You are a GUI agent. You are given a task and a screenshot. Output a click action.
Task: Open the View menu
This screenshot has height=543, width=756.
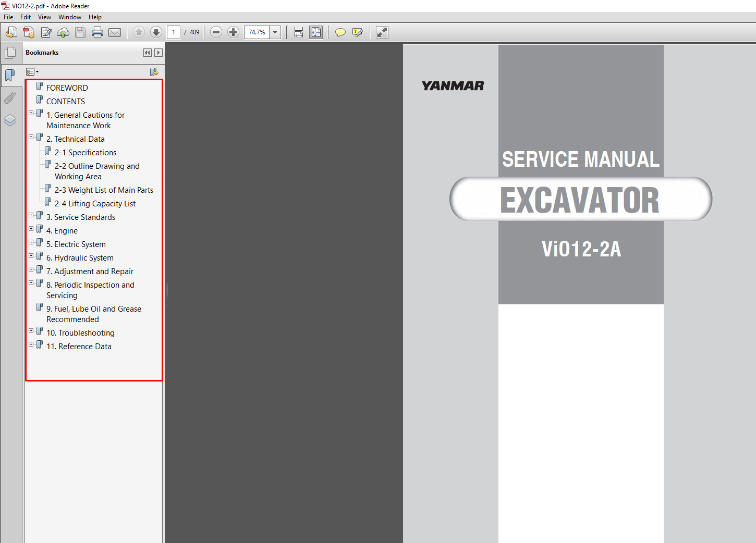tap(44, 17)
